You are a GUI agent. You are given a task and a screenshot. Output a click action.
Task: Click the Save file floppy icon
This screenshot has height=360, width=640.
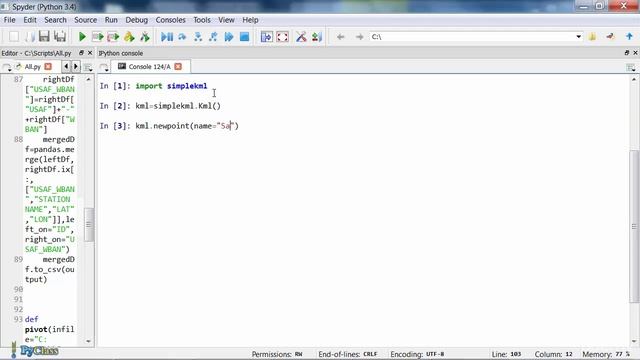[x=44, y=37]
